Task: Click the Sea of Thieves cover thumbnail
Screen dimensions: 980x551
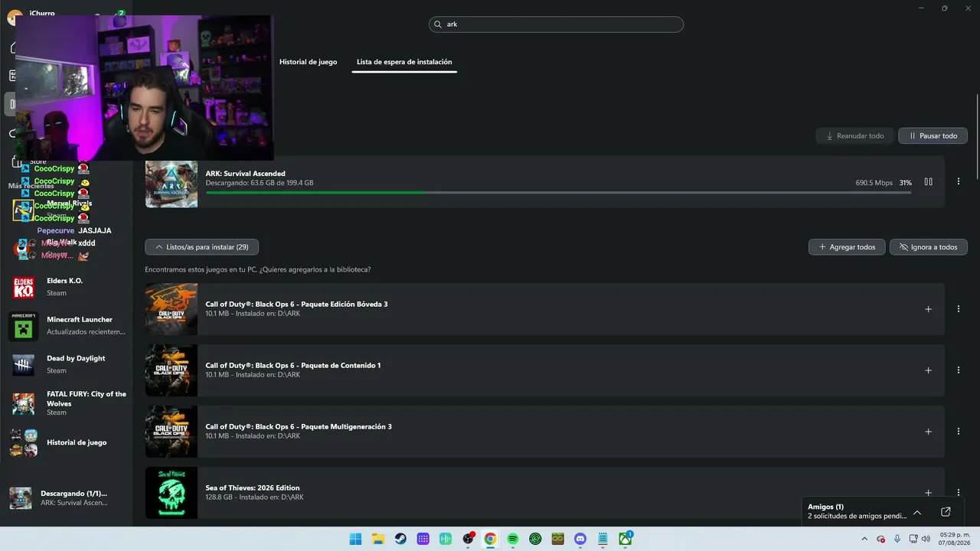Action: click(171, 493)
